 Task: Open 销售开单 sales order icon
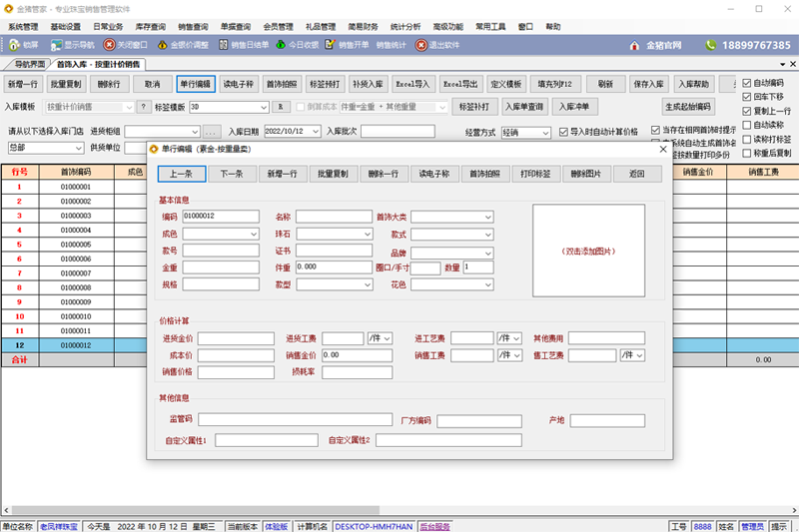coord(331,45)
